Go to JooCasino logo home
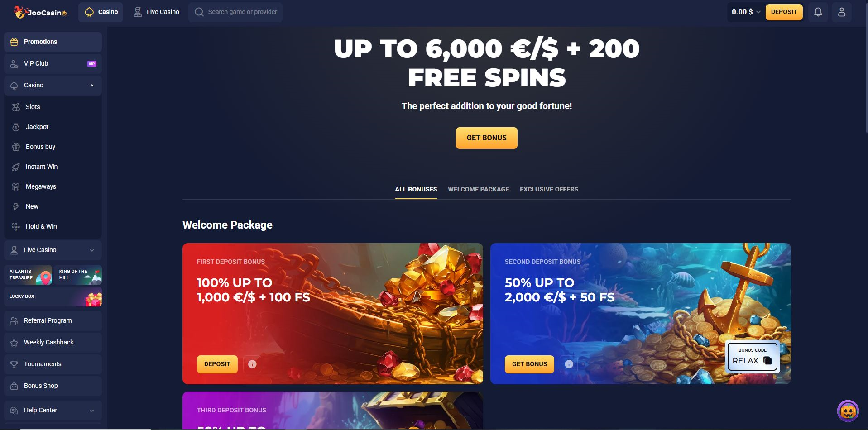The image size is (868, 430). [x=40, y=12]
